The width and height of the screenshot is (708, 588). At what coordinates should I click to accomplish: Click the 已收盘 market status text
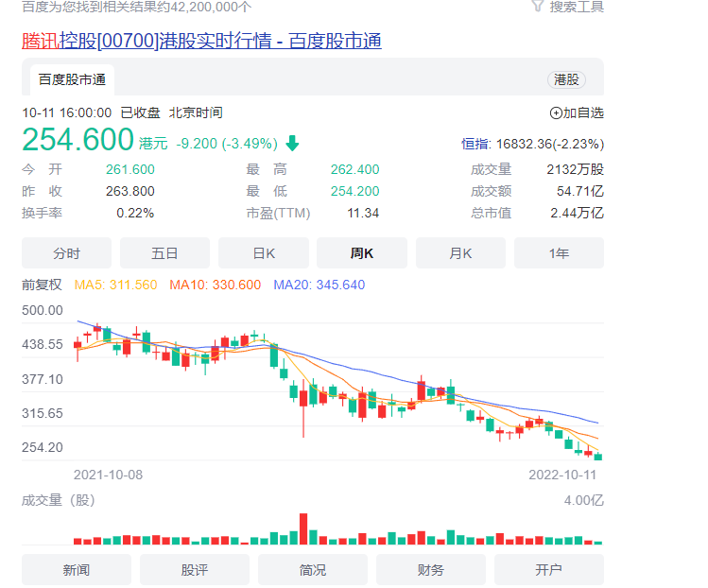coord(141,112)
